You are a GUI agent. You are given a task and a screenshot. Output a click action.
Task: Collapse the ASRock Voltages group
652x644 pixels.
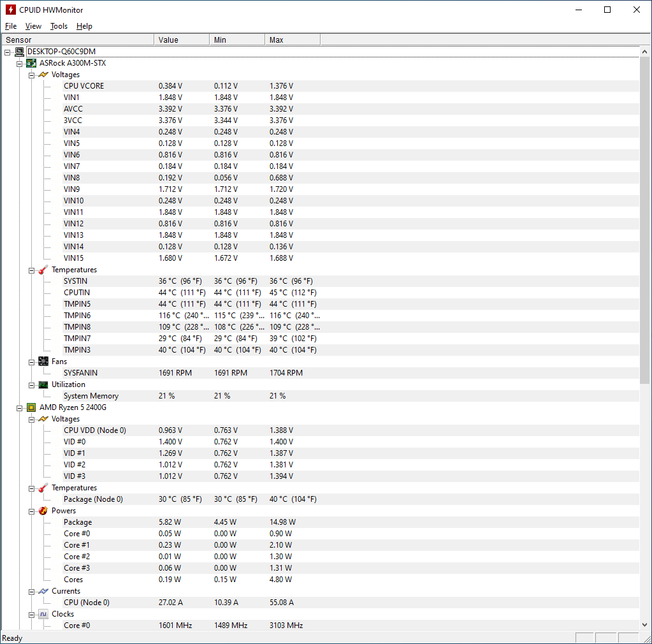coord(31,75)
